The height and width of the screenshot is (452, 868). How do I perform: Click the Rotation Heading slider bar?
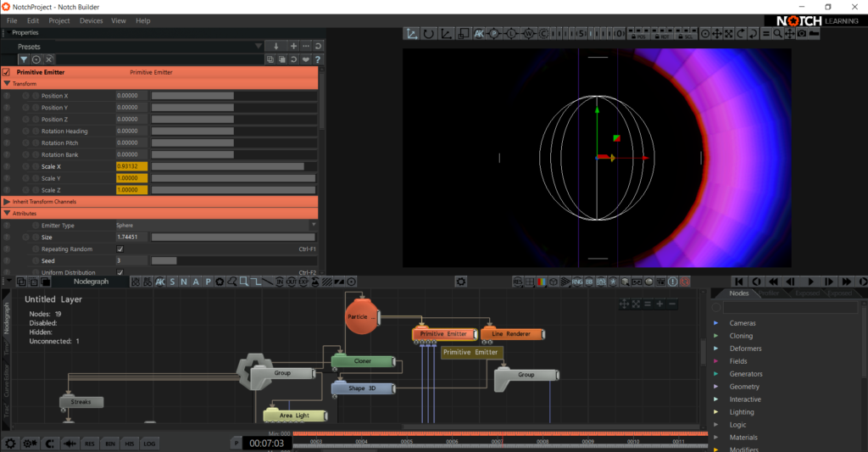point(234,131)
